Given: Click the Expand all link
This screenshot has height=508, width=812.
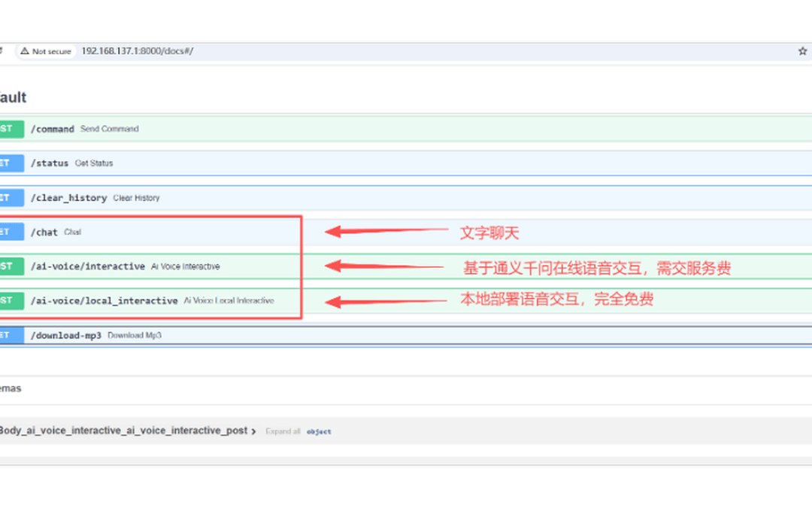Looking at the screenshot, I should [x=283, y=431].
